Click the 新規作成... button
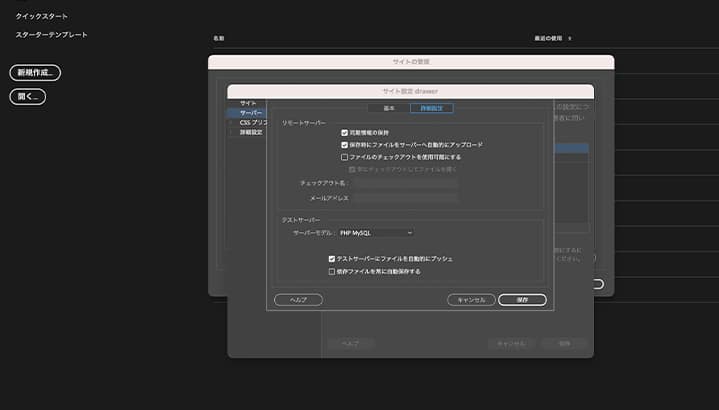 [35, 73]
